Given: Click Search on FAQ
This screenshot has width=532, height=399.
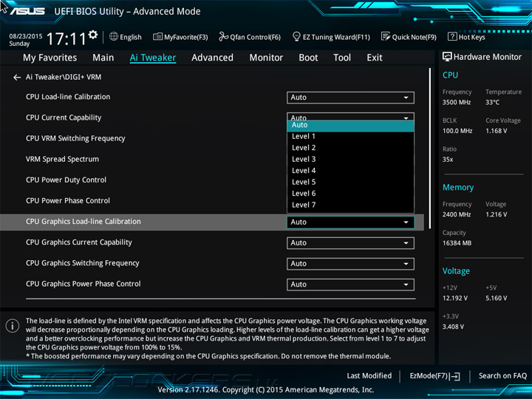Looking at the screenshot, I should (x=502, y=376).
